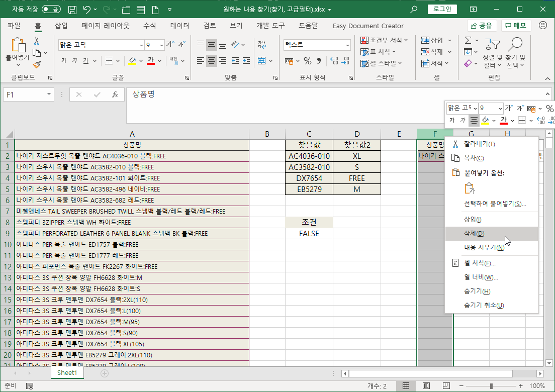Toggle Italic in the mini toolbar
Viewport: 555px width, 392px height.
tap(462, 120)
